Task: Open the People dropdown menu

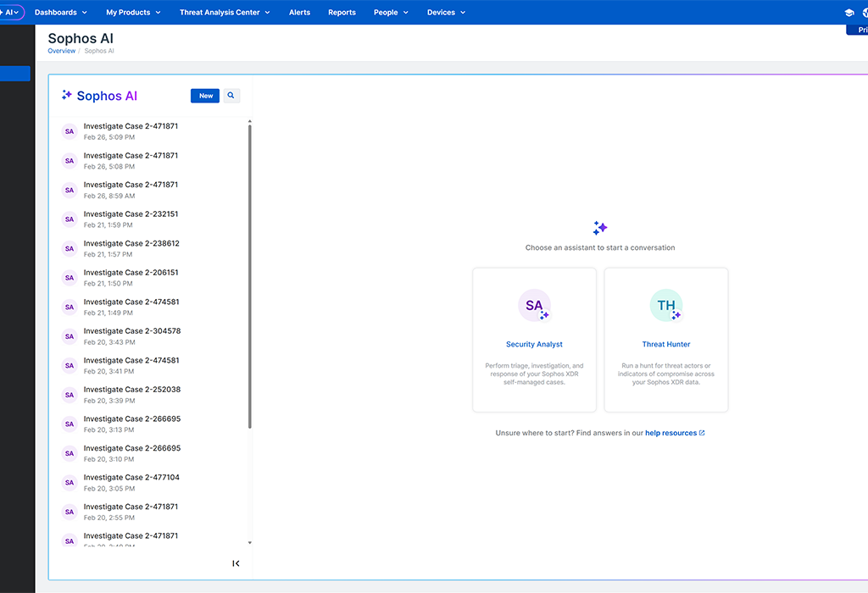Action: (x=391, y=13)
